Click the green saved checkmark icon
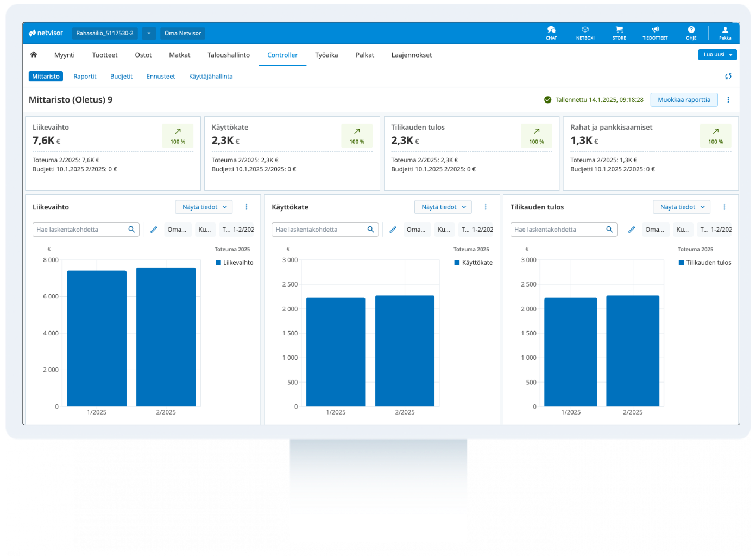Image resolution: width=756 pixels, height=560 pixels. point(547,100)
